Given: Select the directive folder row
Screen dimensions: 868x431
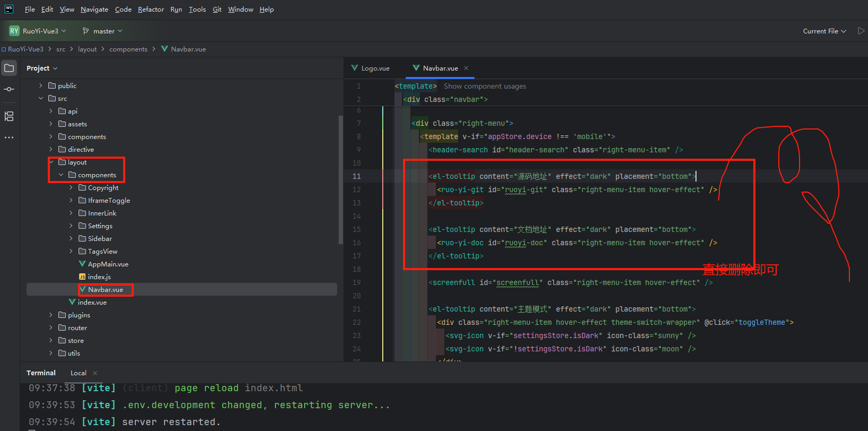Looking at the screenshot, I should [x=182, y=149].
